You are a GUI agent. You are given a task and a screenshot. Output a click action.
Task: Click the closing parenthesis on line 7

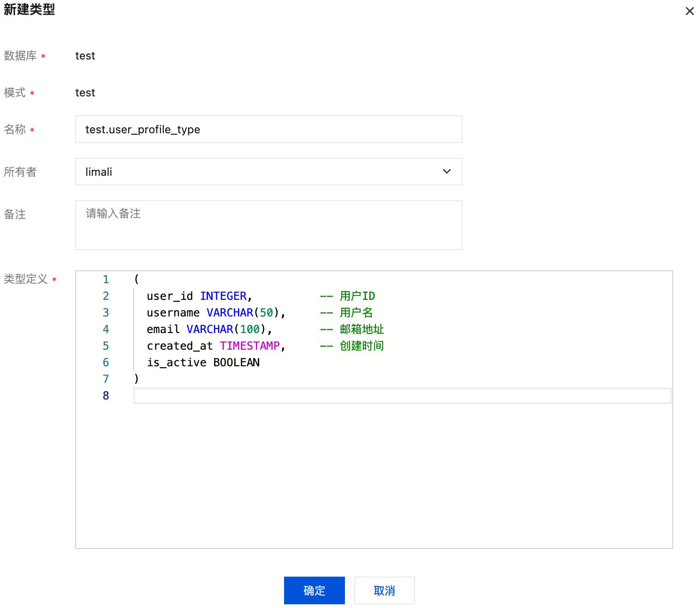[x=136, y=379]
